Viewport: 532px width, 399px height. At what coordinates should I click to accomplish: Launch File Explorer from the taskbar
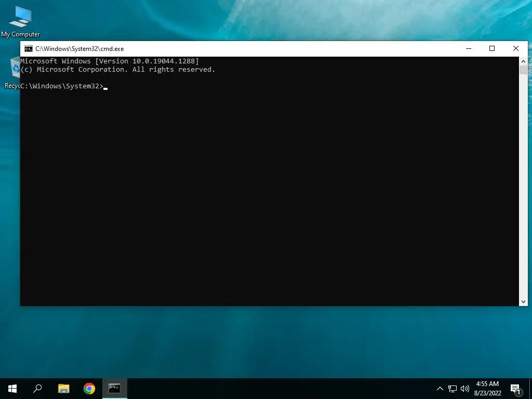pyautogui.click(x=63, y=389)
